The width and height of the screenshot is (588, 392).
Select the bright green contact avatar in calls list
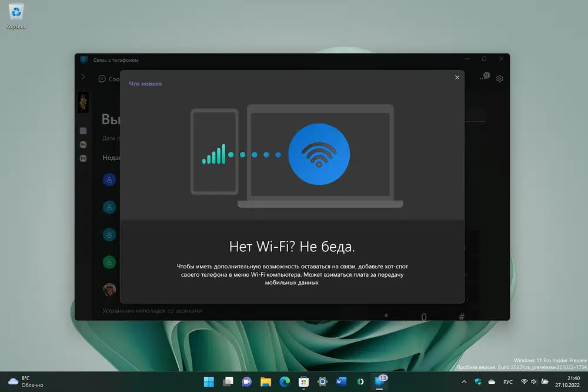pos(109,262)
